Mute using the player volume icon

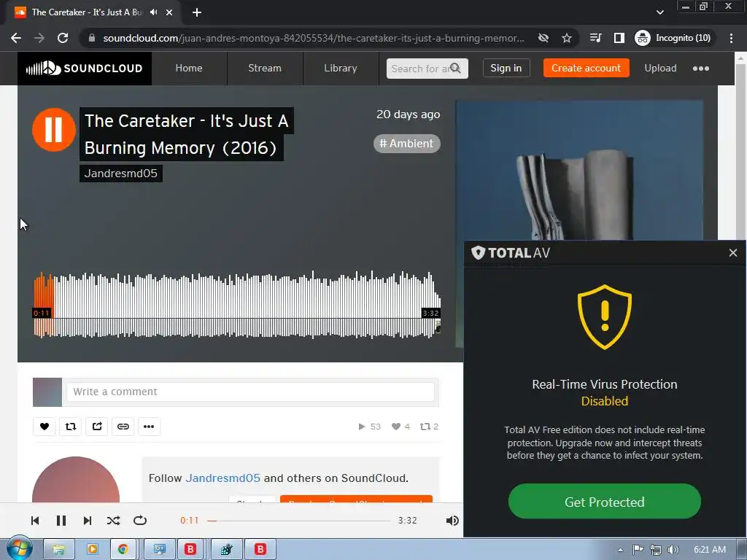[452, 521]
